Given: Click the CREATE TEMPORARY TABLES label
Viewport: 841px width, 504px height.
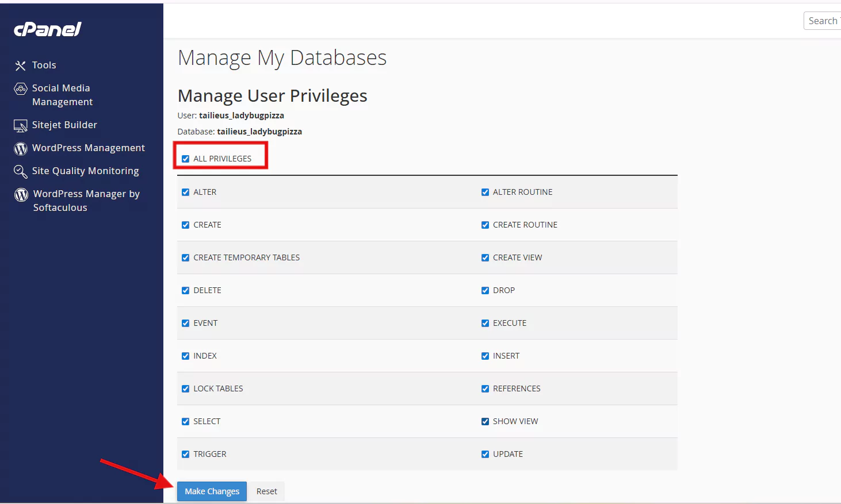Looking at the screenshot, I should click(x=247, y=257).
